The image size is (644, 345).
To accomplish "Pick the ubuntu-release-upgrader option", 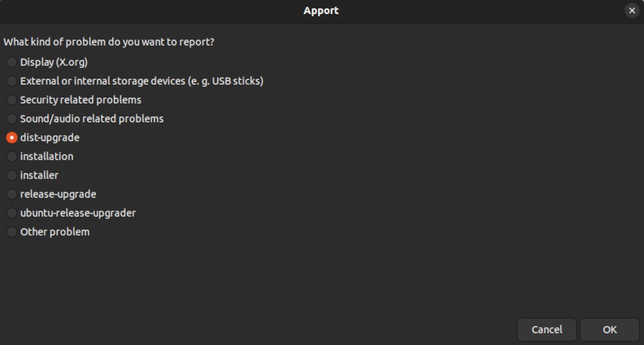I will [11, 213].
